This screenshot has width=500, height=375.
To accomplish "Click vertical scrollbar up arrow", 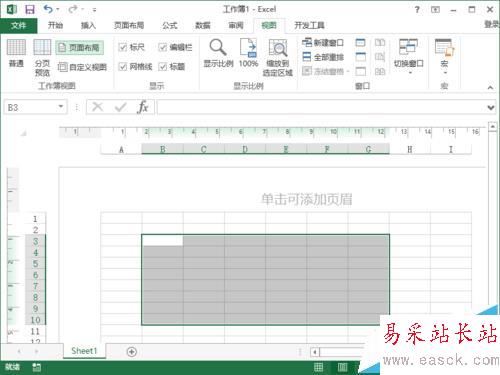I will pyautogui.click(x=493, y=127).
